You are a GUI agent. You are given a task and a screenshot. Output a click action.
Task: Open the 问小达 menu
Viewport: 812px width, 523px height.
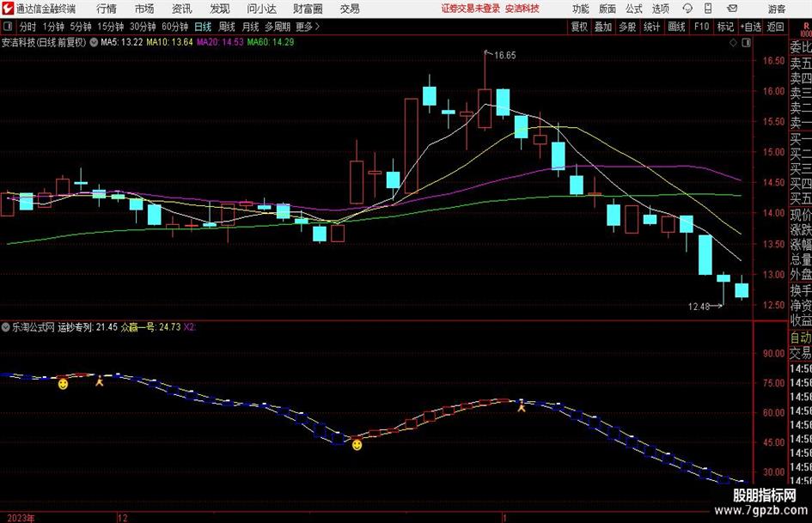point(261,9)
